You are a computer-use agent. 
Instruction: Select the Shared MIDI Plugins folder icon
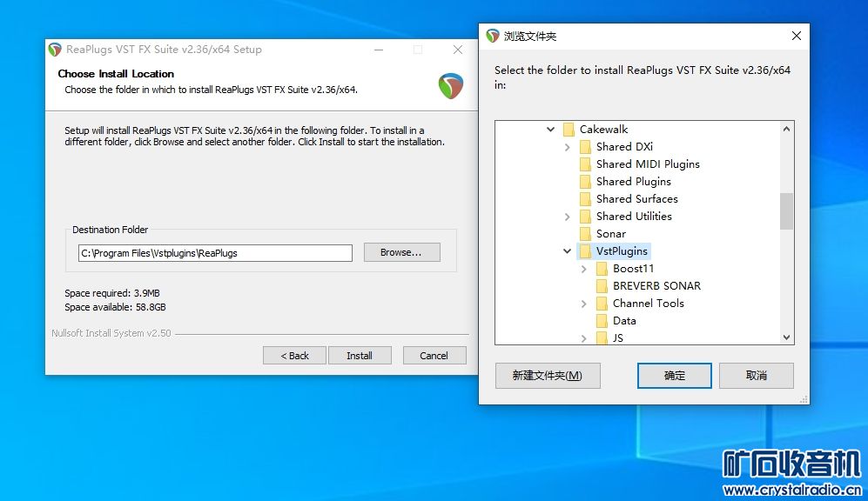[x=585, y=164]
